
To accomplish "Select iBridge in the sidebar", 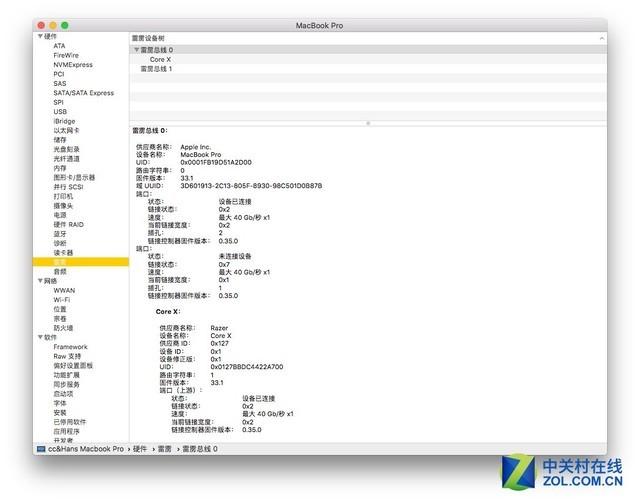I will (x=64, y=121).
